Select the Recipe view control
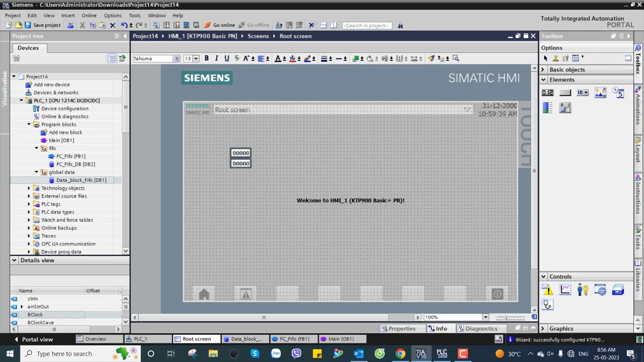644x362 pixels. (x=618, y=290)
